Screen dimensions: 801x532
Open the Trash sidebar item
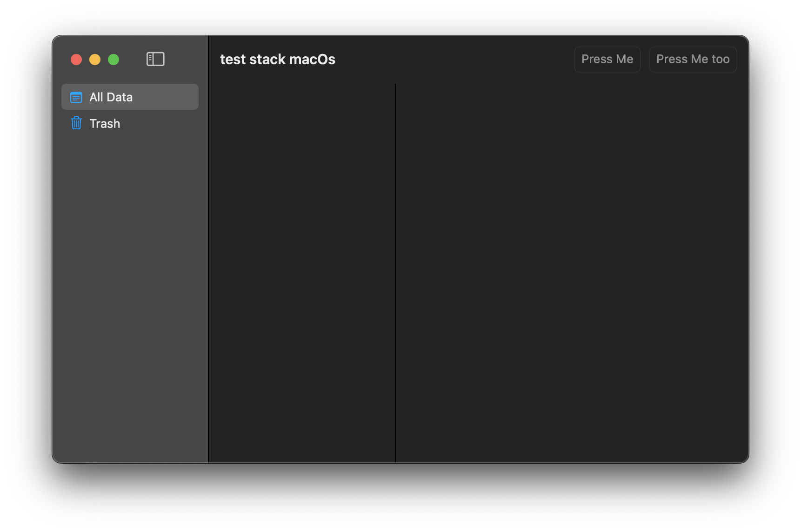point(130,123)
